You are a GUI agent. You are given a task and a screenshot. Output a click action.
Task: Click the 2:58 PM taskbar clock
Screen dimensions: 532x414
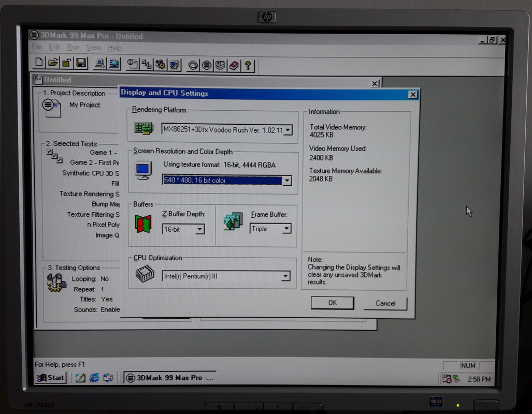tap(479, 379)
